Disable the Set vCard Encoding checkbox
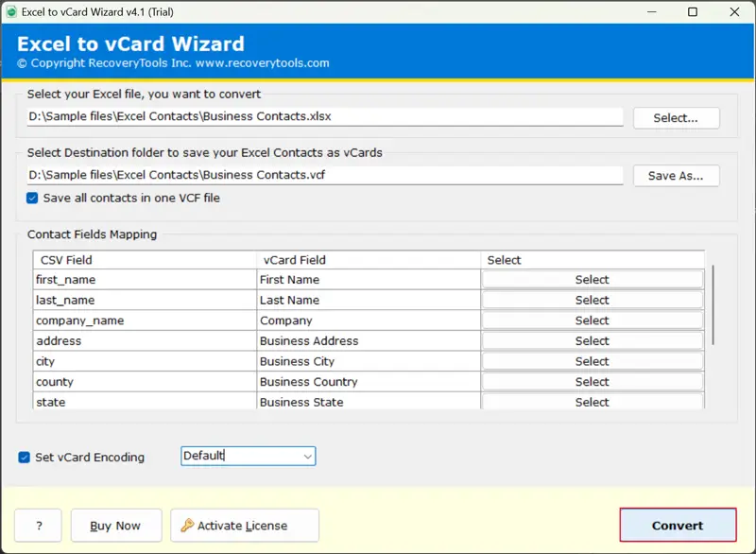This screenshot has width=756, height=554. click(x=25, y=458)
